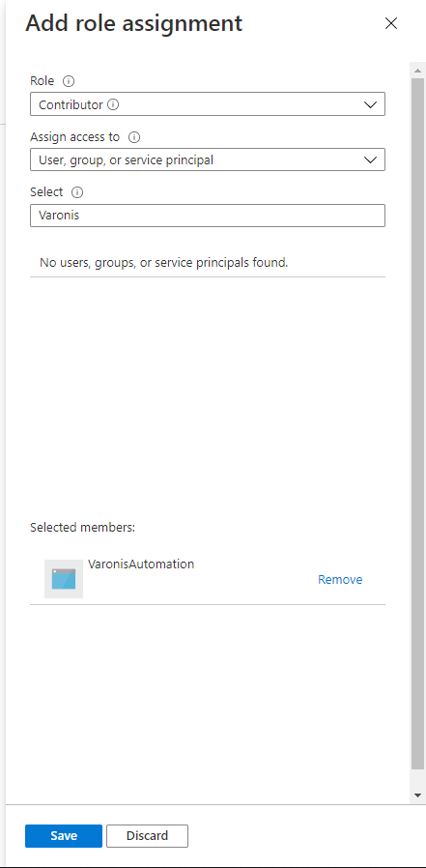This screenshot has height=868, width=426.
Task: Save the role assignment
Action: [x=64, y=836]
